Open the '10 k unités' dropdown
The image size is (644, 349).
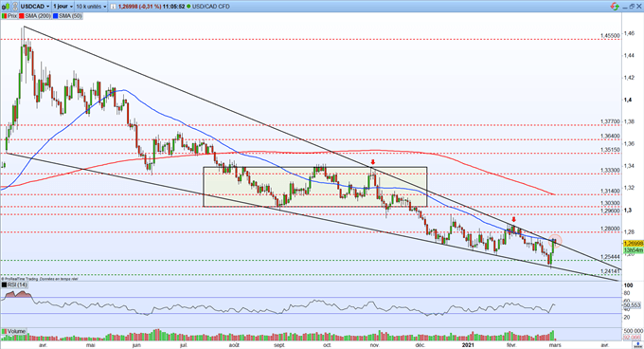pos(91,7)
